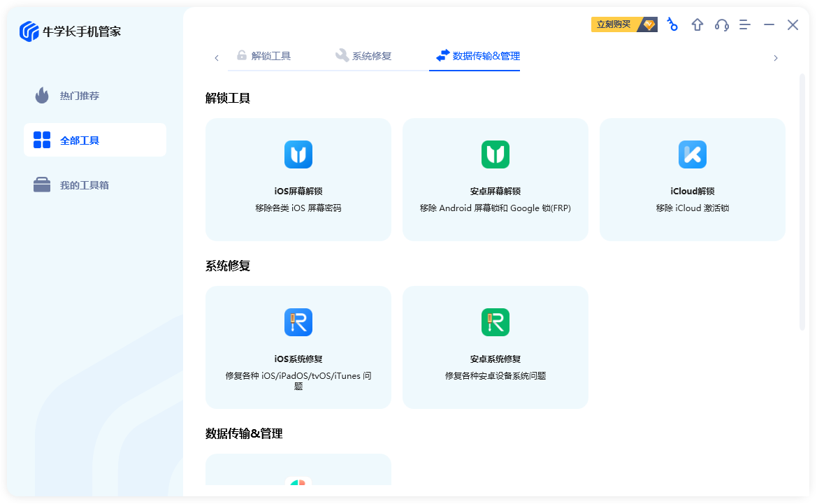Open 我的工具箱 in sidebar
The width and height of the screenshot is (817, 504).
pos(84,185)
